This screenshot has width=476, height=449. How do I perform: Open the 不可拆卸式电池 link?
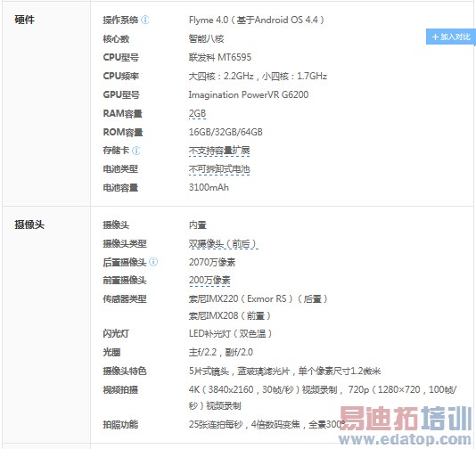pos(219,169)
